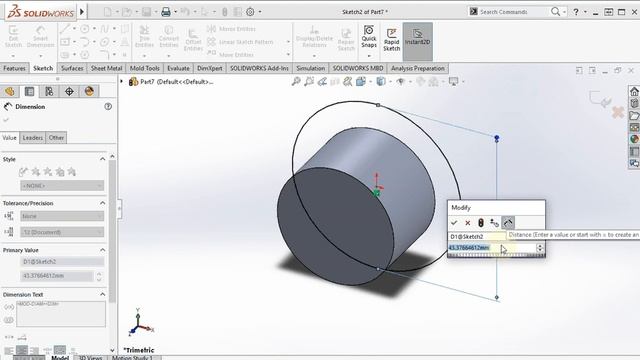Open the ConfigurationManager tab icon
The height and width of the screenshot is (360, 640).
pyautogui.click(x=49, y=91)
